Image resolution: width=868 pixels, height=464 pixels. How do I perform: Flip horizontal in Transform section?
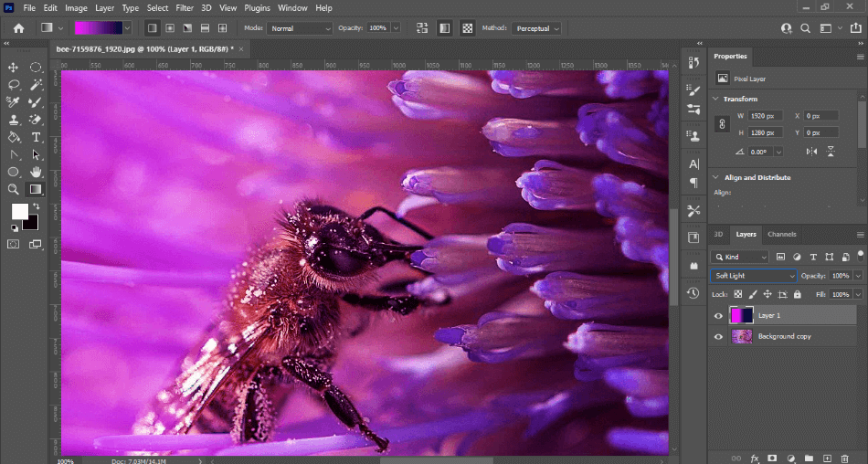tap(811, 152)
